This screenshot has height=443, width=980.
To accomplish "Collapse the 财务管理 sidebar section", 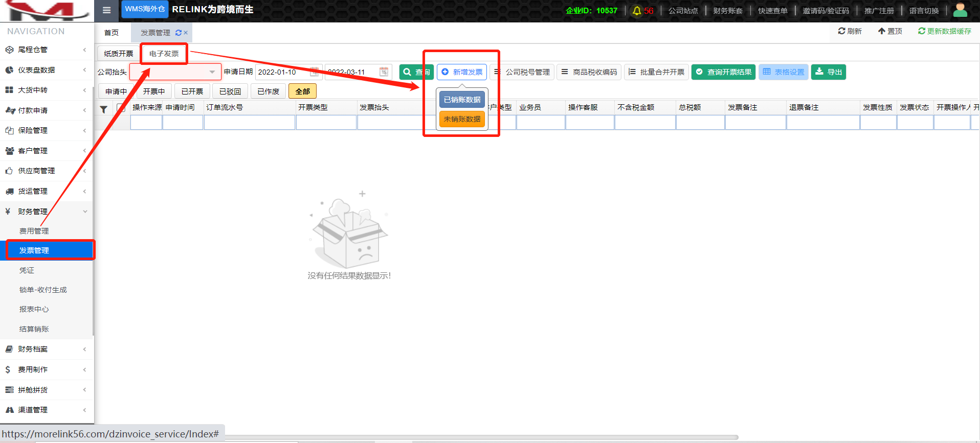I will [x=47, y=212].
